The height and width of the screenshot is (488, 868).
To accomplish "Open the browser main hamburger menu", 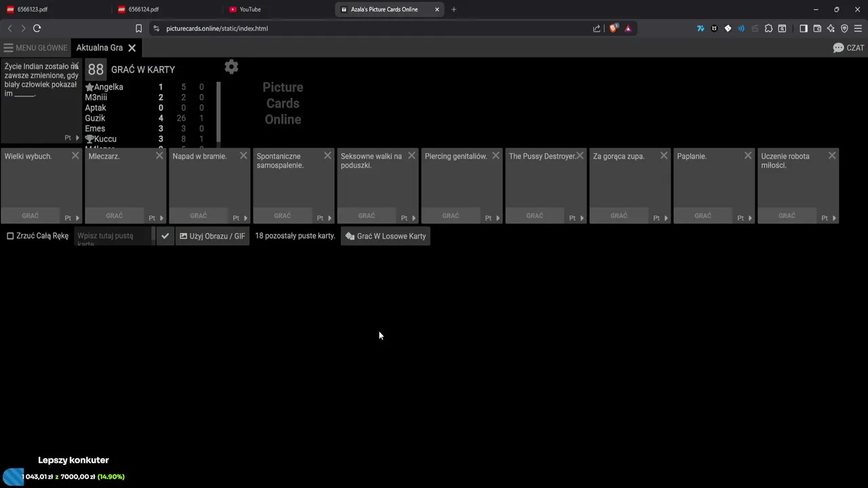I will (858, 28).
